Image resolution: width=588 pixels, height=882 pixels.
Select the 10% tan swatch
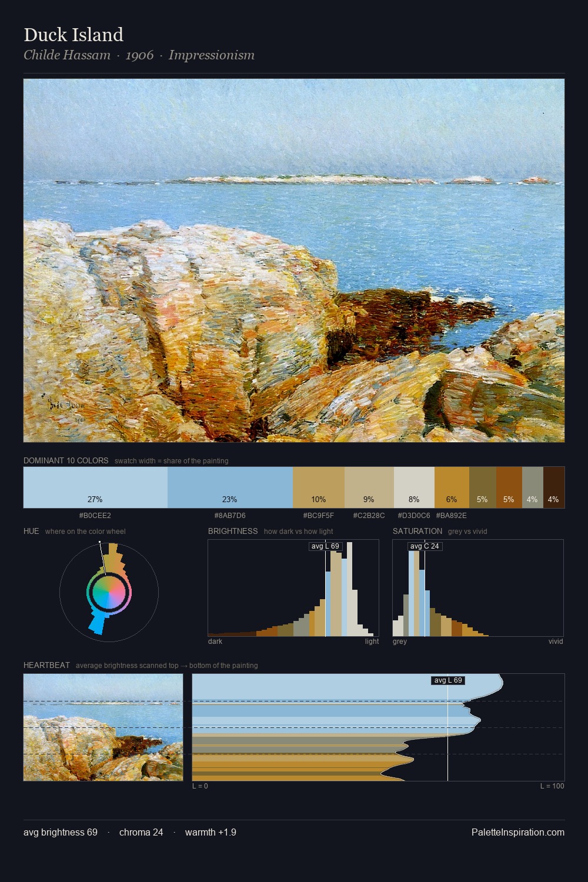pyautogui.click(x=319, y=487)
